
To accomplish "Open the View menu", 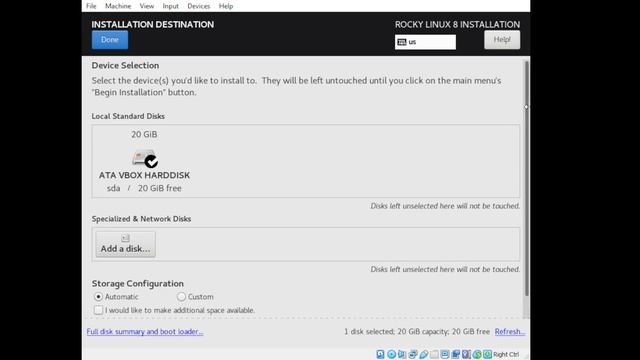I will coord(147,6).
